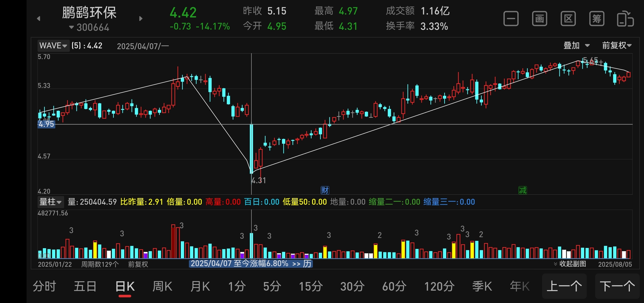The width and height of the screenshot is (644, 303).
Task: Switch to 分时 intraday tab
Action: click(44, 286)
